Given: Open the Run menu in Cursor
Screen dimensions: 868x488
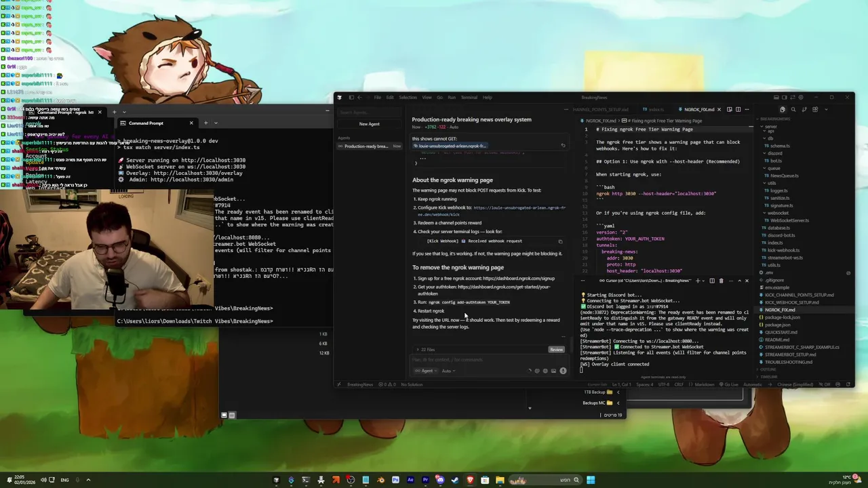Looking at the screenshot, I should pos(452,97).
